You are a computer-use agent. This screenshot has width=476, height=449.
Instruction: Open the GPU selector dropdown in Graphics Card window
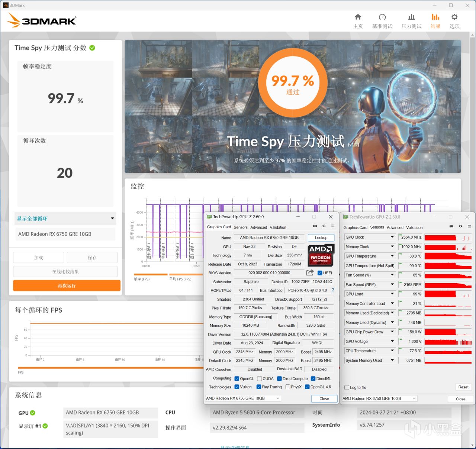(243, 398)
